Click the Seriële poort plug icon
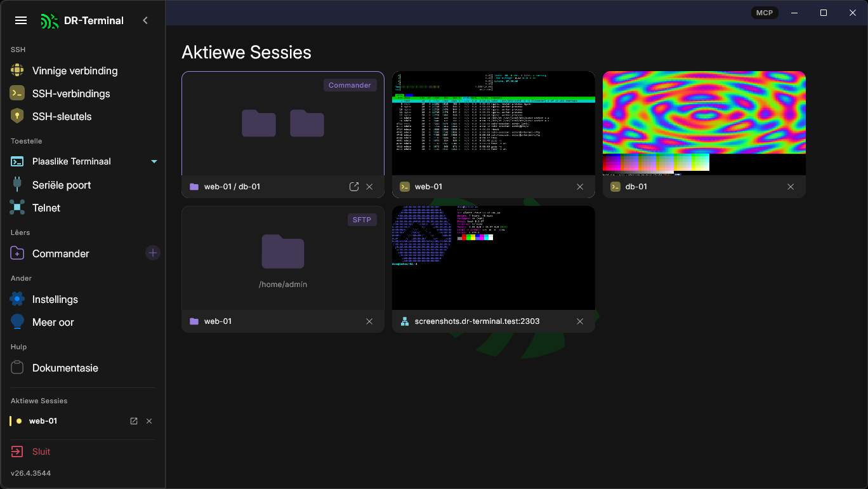The image size is (868, 489). (x=17, y=185)
